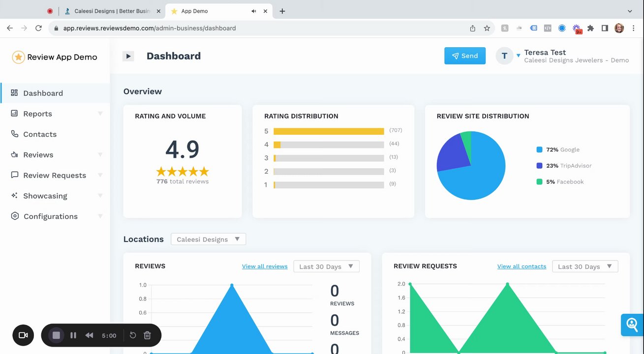This screenshot has width=644, height=354.
Task: Expand the Reviews submenu arrow
Action: pos(100,155)
